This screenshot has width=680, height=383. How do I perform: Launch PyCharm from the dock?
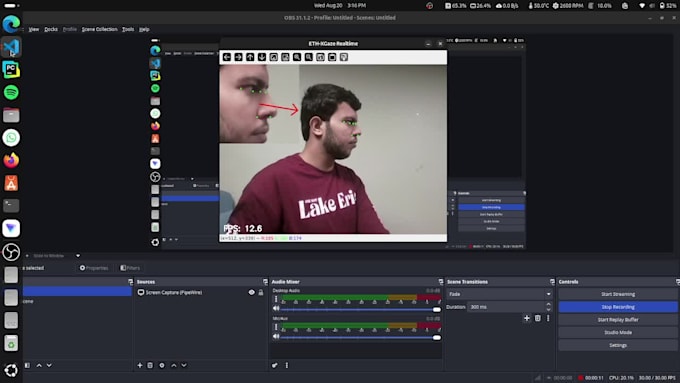11,70
